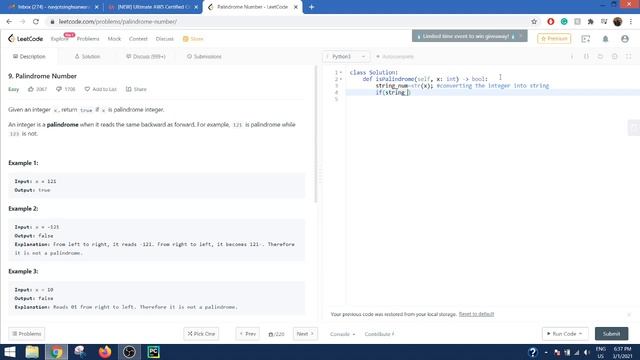Image resolution: width=640 pixels, height=360 pixels.
Task: Click the red Opera-style extension icon
Action: point(551,22)
